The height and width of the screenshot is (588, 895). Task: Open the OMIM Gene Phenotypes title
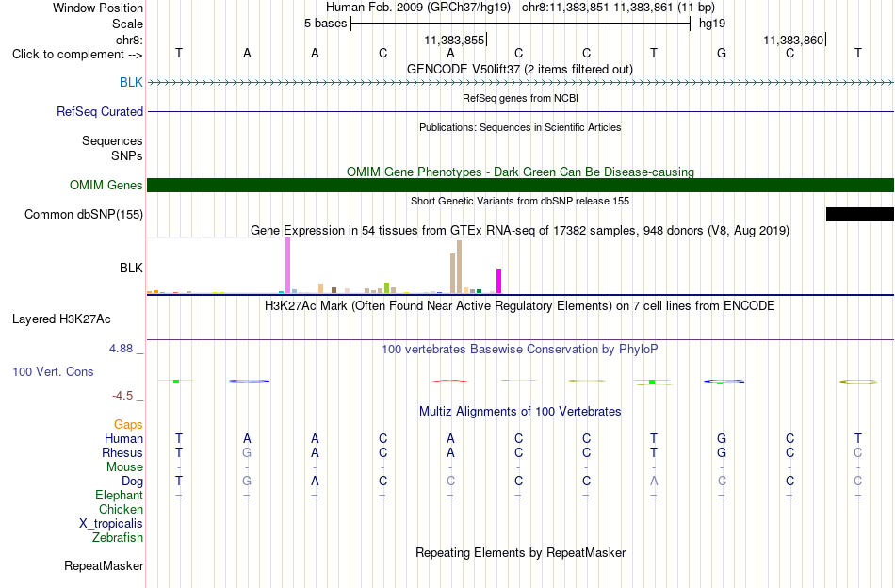pos(521,171)
